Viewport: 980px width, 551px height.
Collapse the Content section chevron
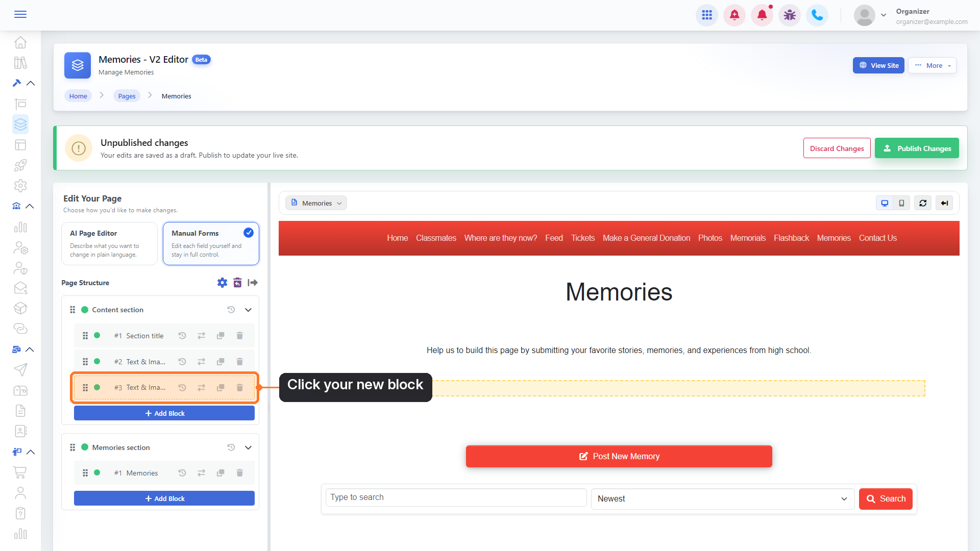(x=248, y=310)
